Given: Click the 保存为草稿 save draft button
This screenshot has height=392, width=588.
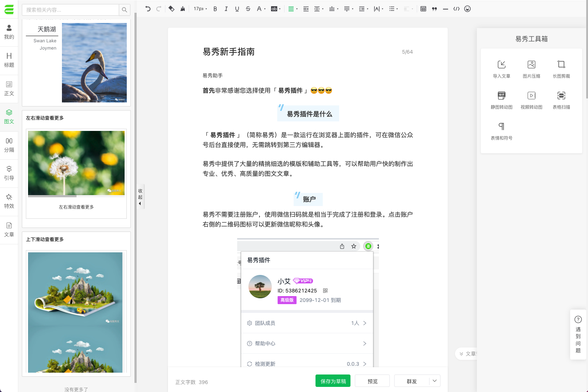Looking at the screenshot, I should (333, 381).
